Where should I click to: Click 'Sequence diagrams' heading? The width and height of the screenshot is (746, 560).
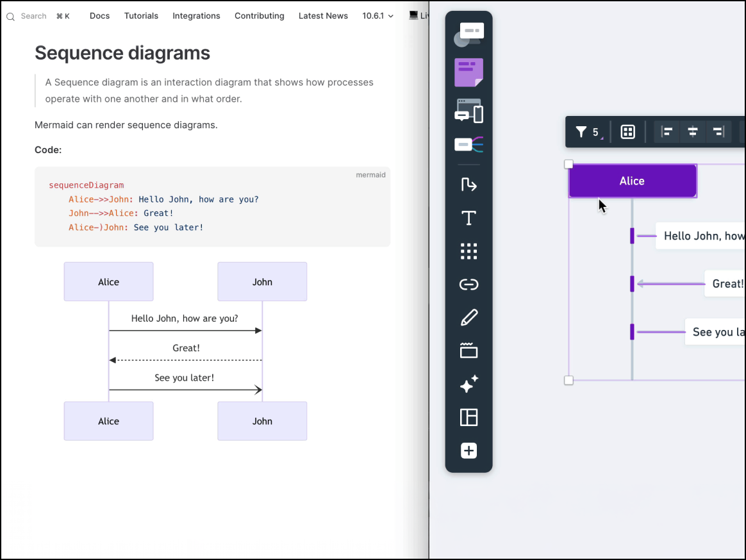(x=122, y=53)
